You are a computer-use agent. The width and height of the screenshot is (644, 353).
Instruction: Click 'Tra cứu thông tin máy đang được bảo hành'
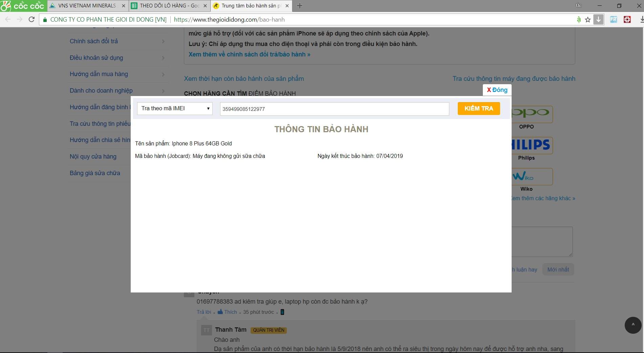click(514, 79)
